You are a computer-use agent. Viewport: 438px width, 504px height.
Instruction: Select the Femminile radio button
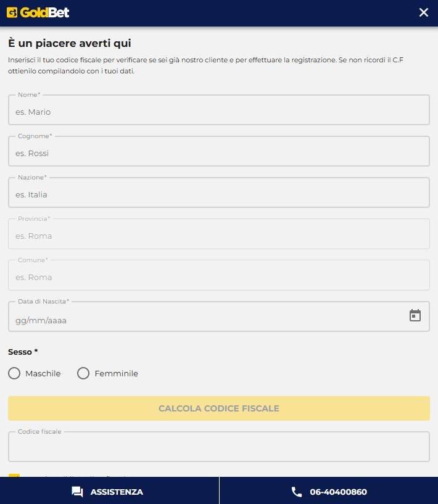[x=83, y=373]
